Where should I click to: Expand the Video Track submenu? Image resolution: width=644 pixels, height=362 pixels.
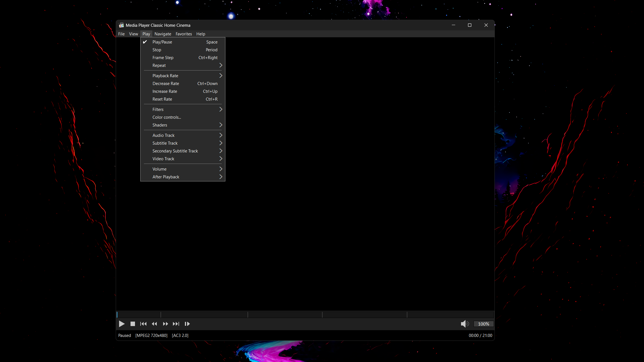[183, 159]
